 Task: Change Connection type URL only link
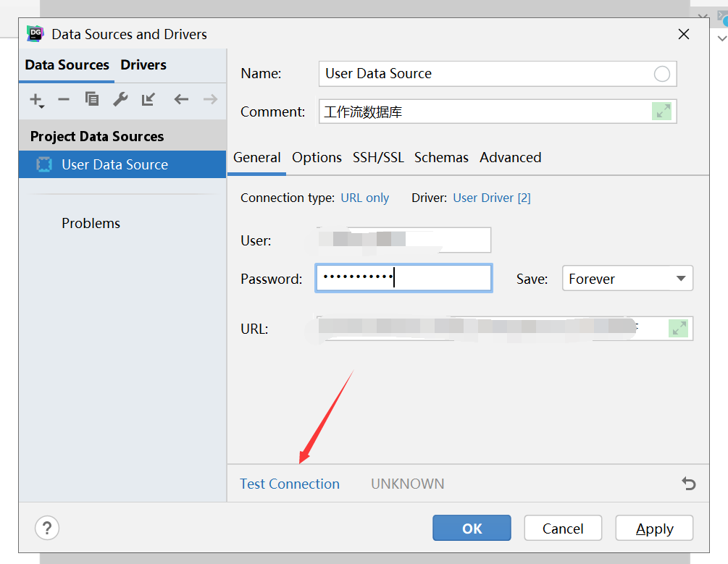365,198
